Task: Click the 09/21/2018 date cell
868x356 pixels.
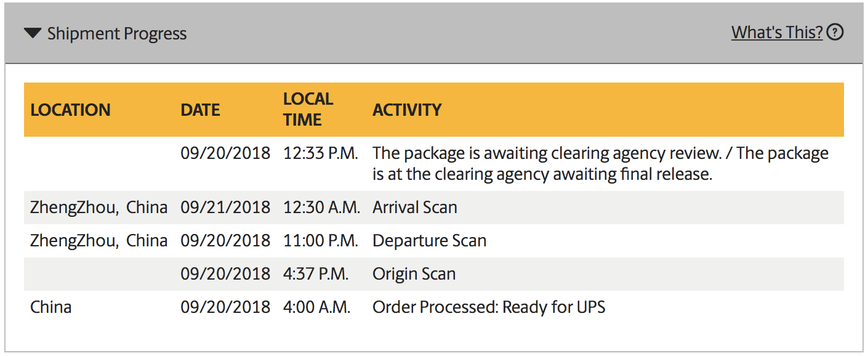Action: pyautogui.click(x=225, y=208)
